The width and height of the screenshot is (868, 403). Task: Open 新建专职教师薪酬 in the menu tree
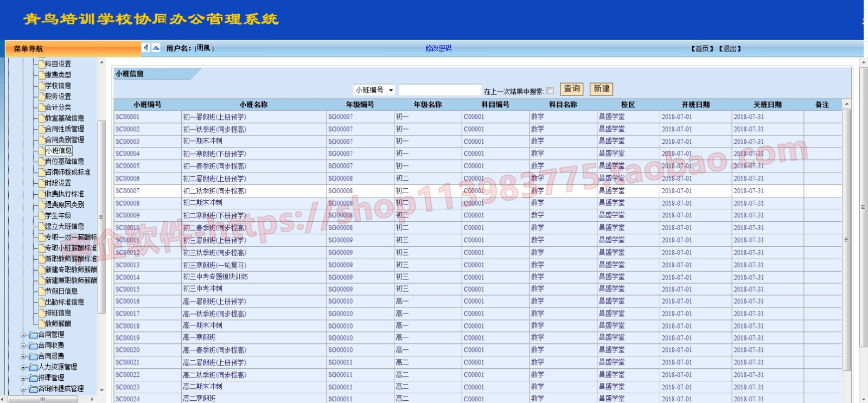click(71, 270)
